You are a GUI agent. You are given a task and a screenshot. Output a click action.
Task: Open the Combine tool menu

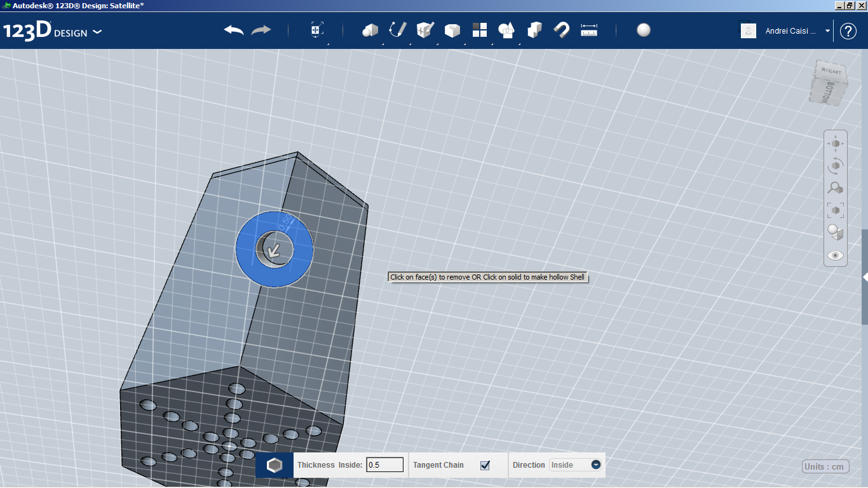tap(534, 30)
